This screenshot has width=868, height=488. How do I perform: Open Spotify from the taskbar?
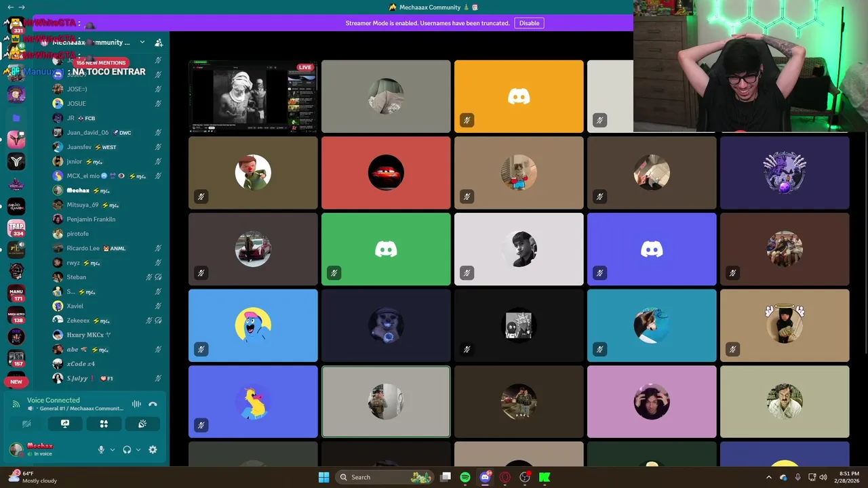(x=465, y=477)
